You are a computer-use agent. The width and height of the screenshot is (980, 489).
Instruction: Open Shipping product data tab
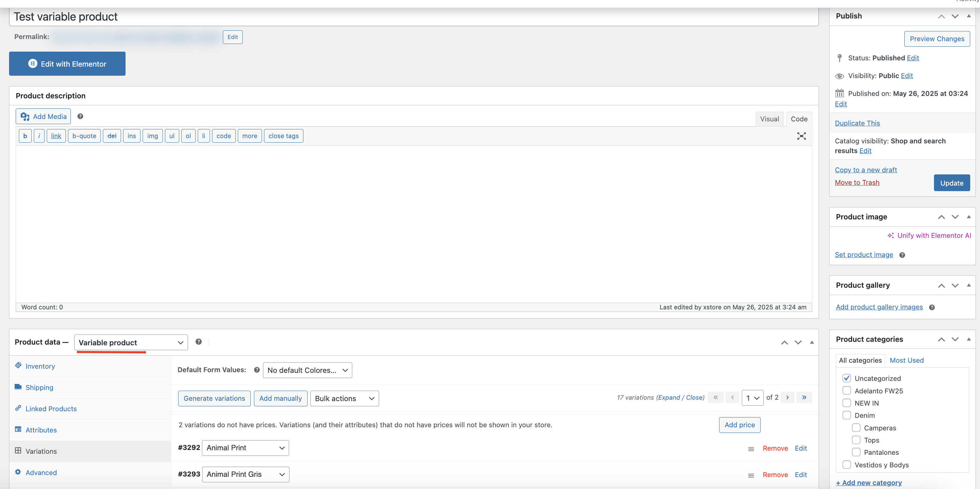pyautogui.click(x=39, y=388)
